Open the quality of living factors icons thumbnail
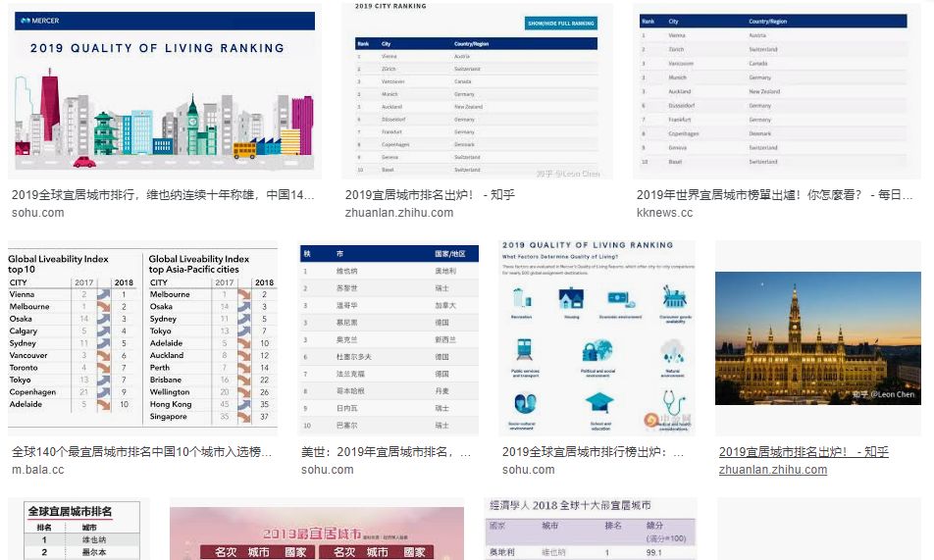Screen dimensions: 934x560 tap(597, 338)
